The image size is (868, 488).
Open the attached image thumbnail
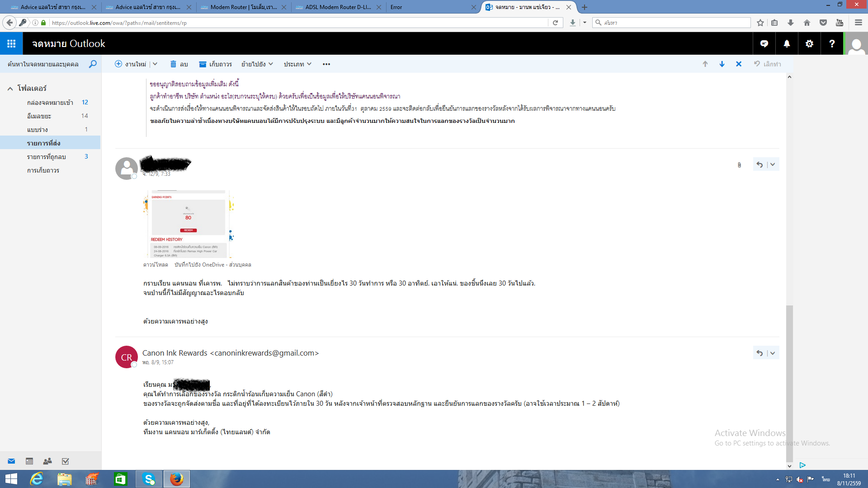click(189, 224)
